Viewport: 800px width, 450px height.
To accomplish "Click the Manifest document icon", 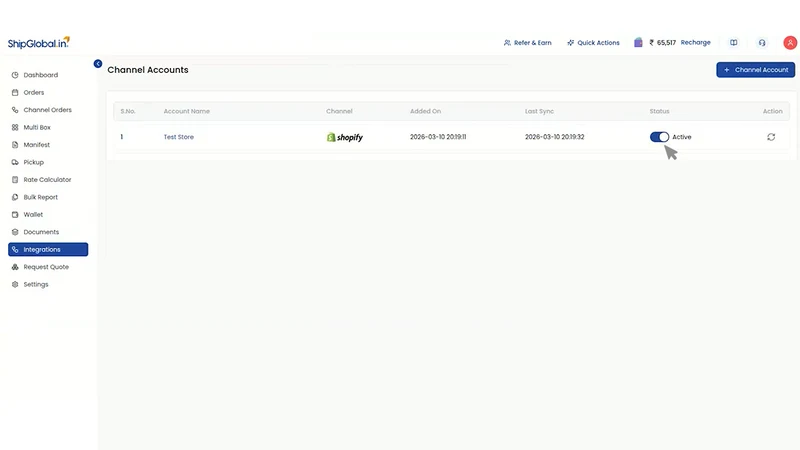I will pos(15,145).
